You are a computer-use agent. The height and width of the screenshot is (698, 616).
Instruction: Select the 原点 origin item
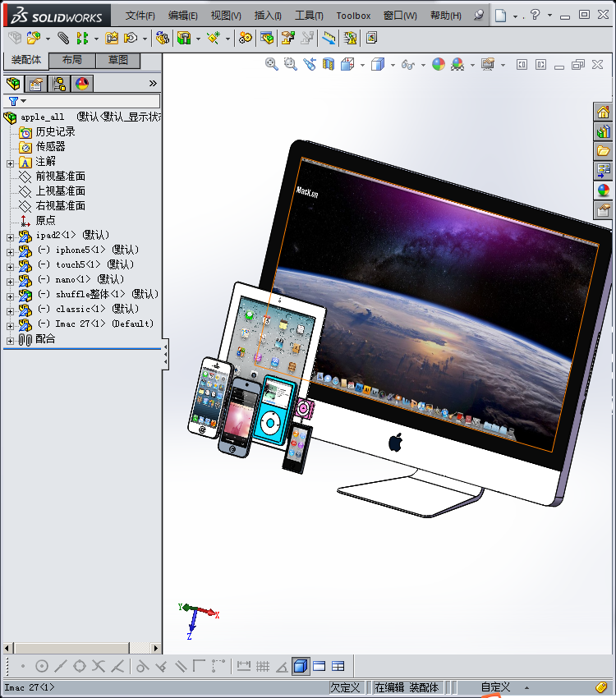point(45,220)
